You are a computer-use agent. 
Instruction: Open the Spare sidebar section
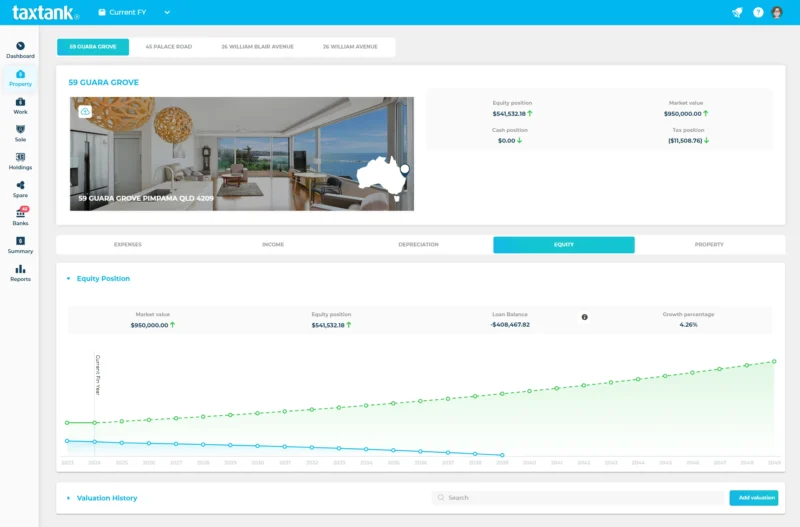(x=20, y=189)
